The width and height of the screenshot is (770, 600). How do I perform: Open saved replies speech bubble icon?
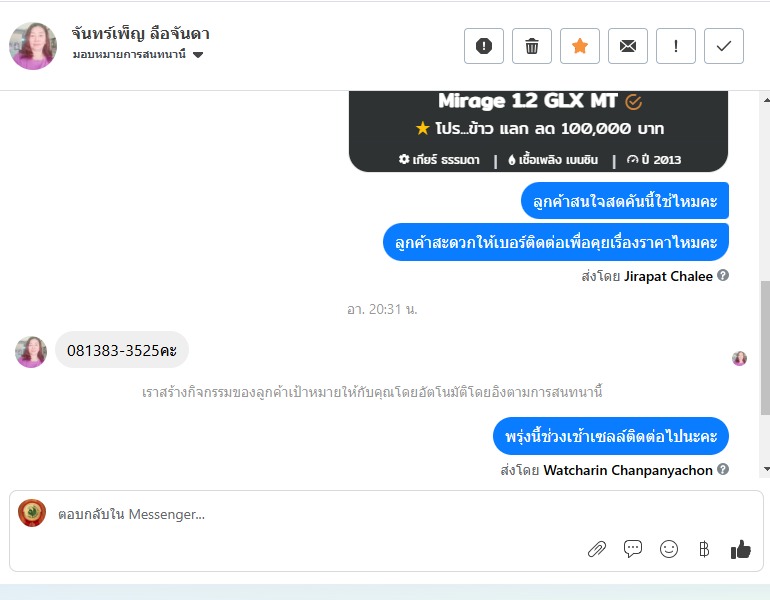pos(633,548)
